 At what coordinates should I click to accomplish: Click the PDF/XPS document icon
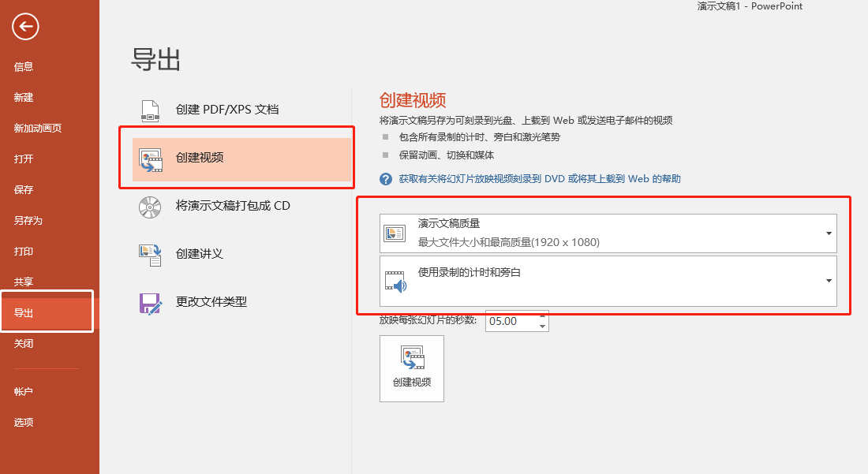coord(150,110)
